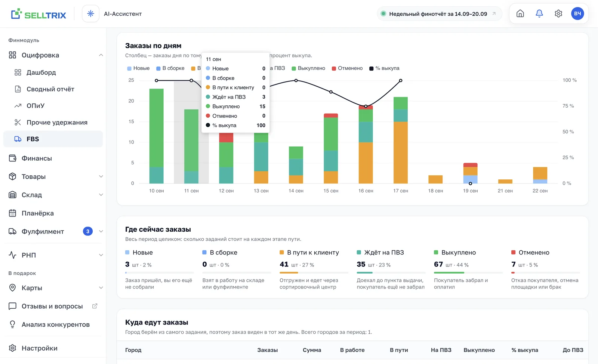Screen dimensions: 598x364
Task: Expand the Карты group chevron
Action: pos(101,288)
